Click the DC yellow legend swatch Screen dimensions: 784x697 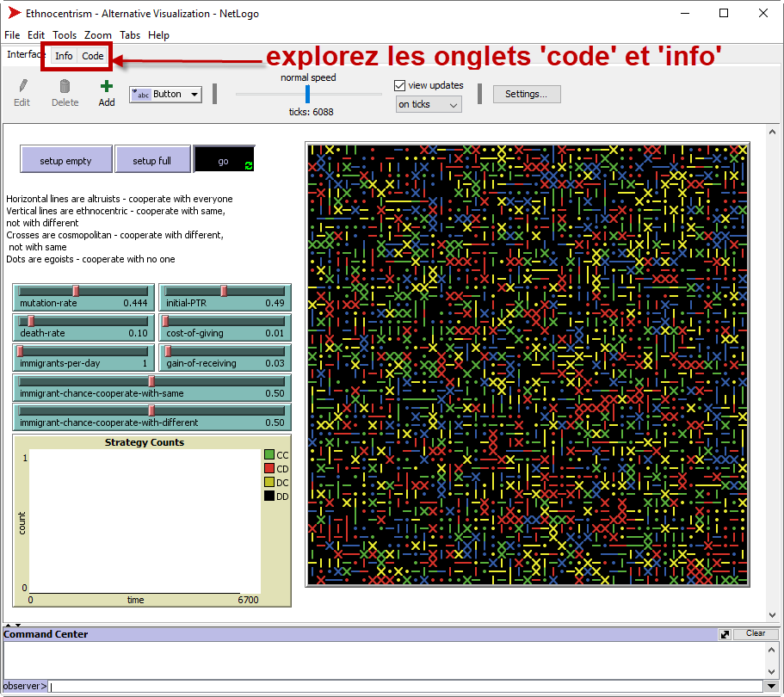(x=269, y=482)
